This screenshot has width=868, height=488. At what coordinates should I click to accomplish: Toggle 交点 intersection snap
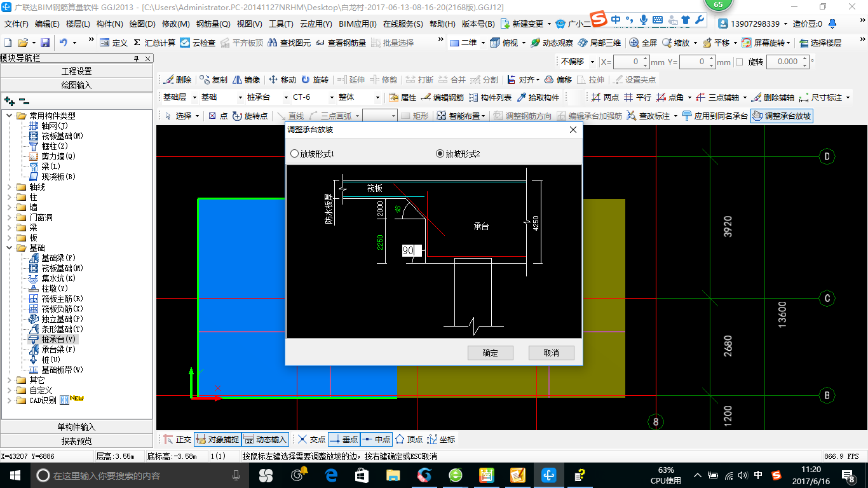point(312,439)
